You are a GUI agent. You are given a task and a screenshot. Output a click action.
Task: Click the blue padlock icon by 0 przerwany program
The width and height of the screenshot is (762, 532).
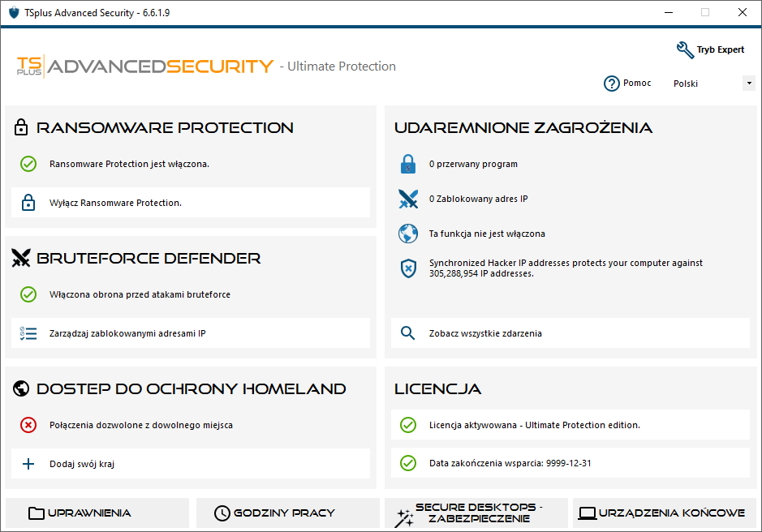point(407,164)
